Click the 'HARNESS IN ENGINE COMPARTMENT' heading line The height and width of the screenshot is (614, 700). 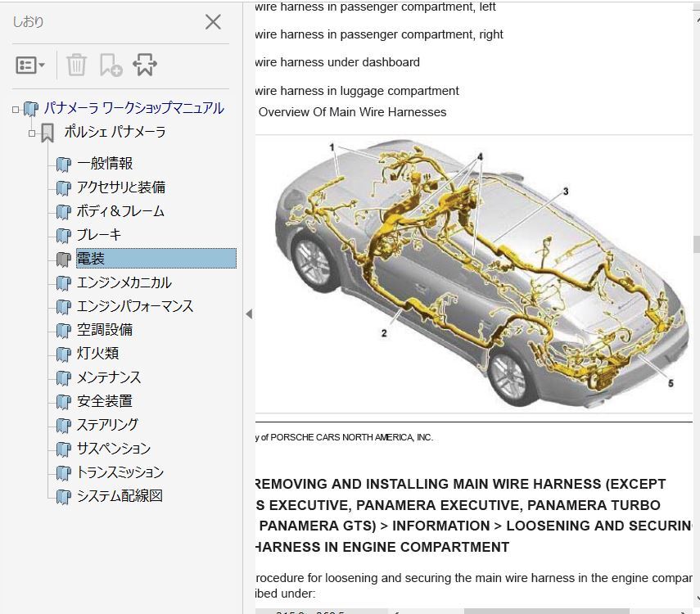pyautogui.click(x=382, y=547)
